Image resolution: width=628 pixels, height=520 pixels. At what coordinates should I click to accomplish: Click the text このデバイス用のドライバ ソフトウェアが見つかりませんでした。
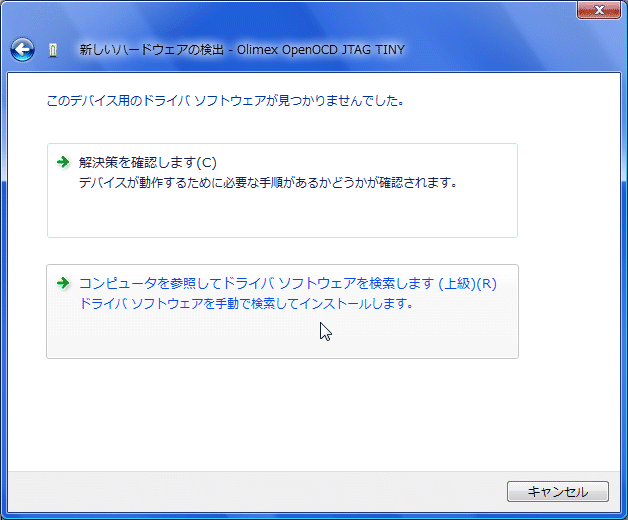225,101
